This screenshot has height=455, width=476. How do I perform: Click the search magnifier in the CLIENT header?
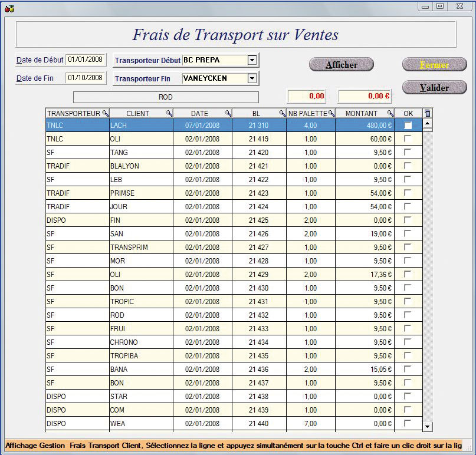[x=169, y=113]
